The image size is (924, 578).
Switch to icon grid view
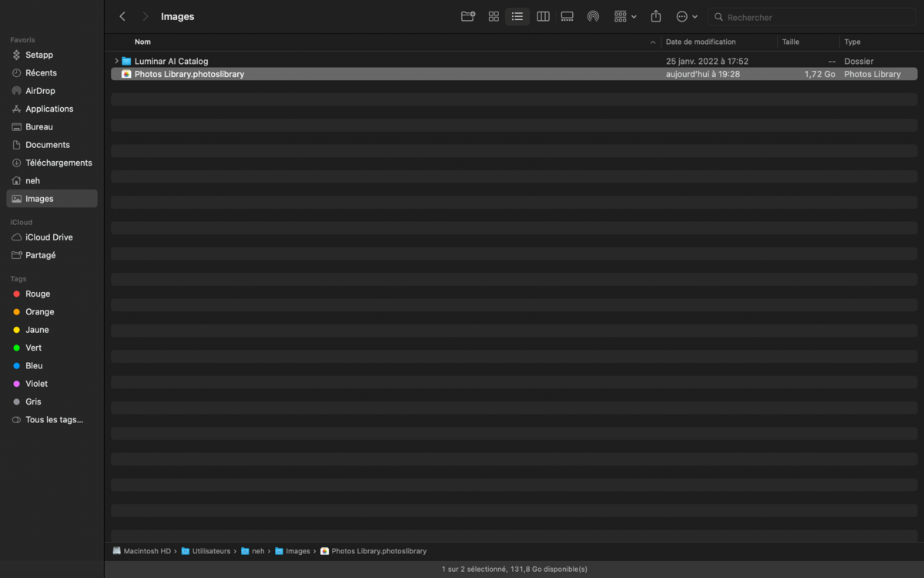tap(494, 16)
